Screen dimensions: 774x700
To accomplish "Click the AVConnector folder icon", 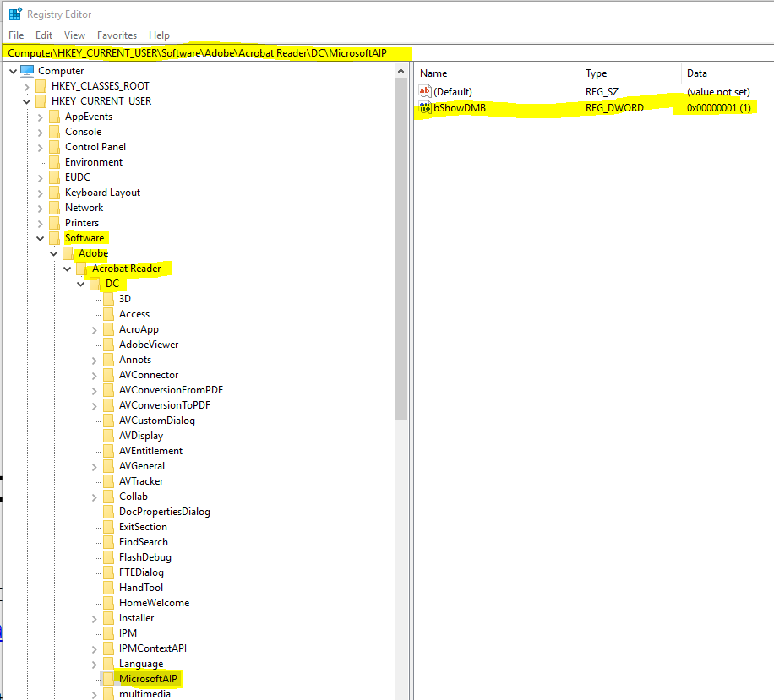I will (109, 375).
